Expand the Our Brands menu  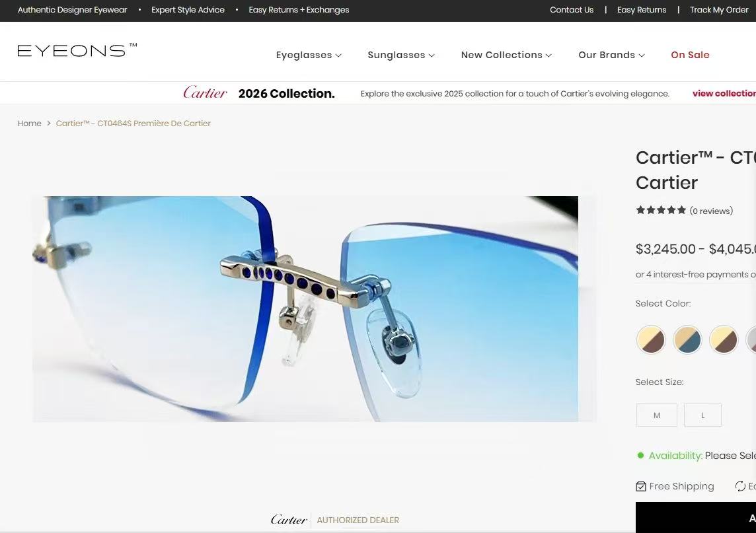tap(611, 55)
